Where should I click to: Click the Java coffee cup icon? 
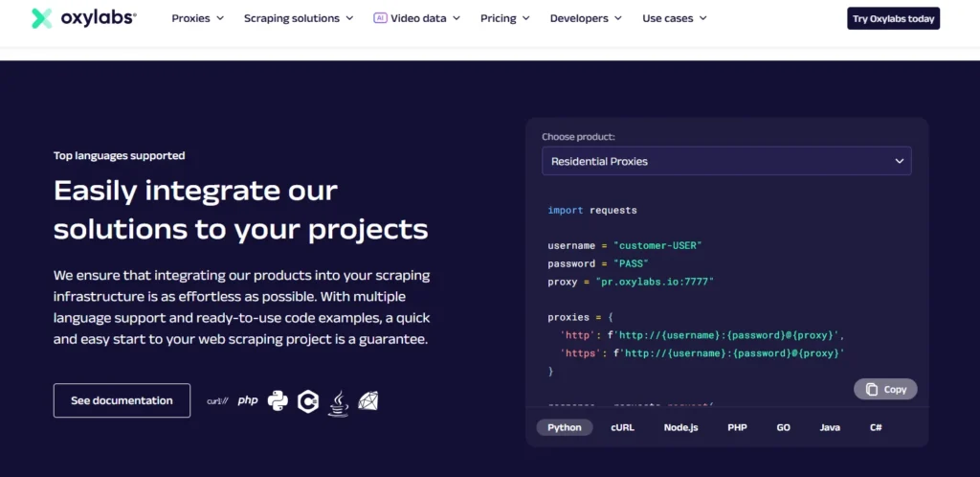(338, 403)
